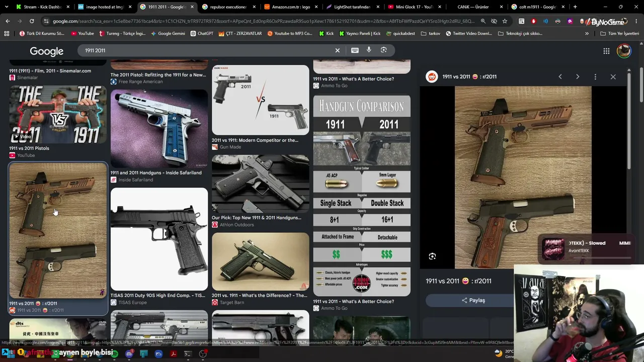Viewport: 644px width, 362px height.
Task: Open the Athlon Outdoors top handguns thumbnail
Action: pyautogui.click(x=261, y=184)
